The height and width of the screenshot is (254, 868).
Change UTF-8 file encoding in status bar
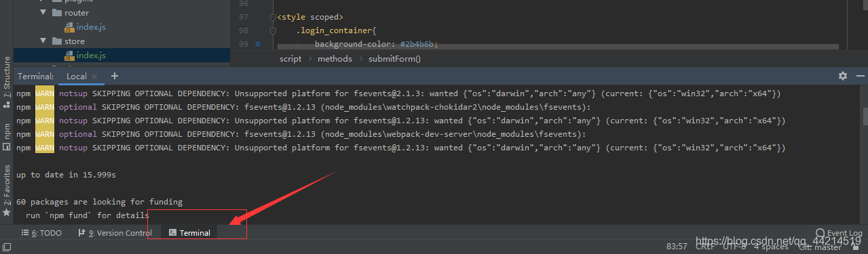click(x=735, y=247)
